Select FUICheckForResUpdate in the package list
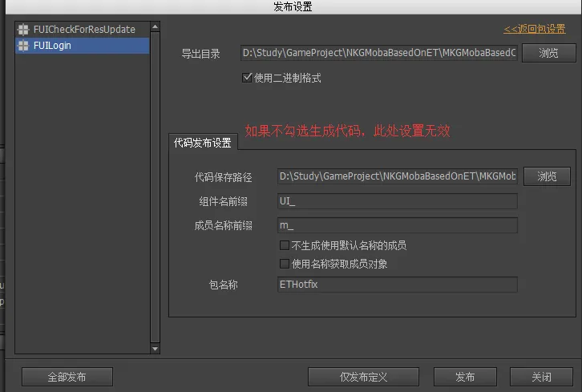This screenshot has width=582, height=392. click(x=83, y=30)
